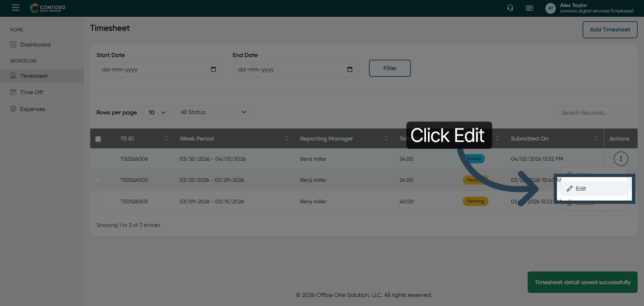The height and width of the screenshot is (306, 644).
Task: Sort by TS ID column arrows
Action: click(166, 138)
